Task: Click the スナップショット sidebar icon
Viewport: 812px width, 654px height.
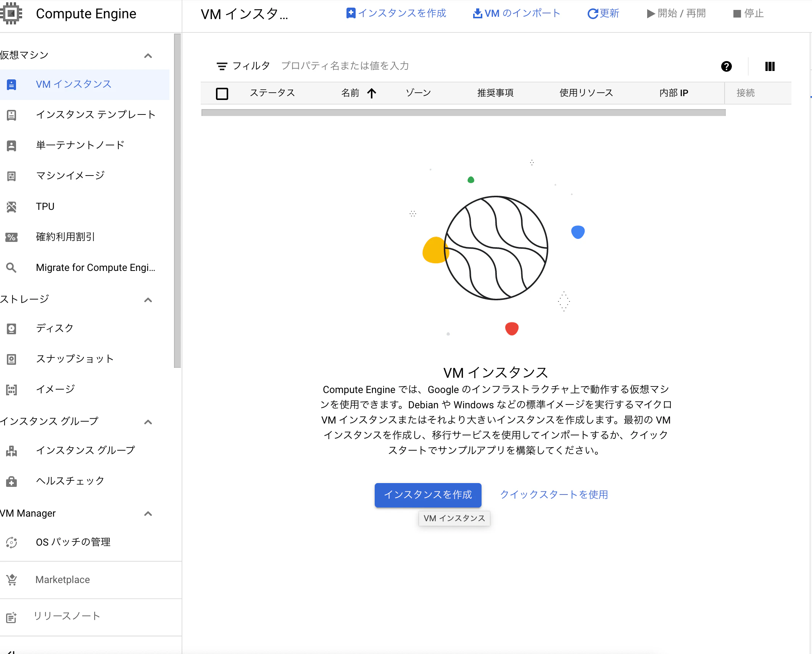Action: point(11,359)
